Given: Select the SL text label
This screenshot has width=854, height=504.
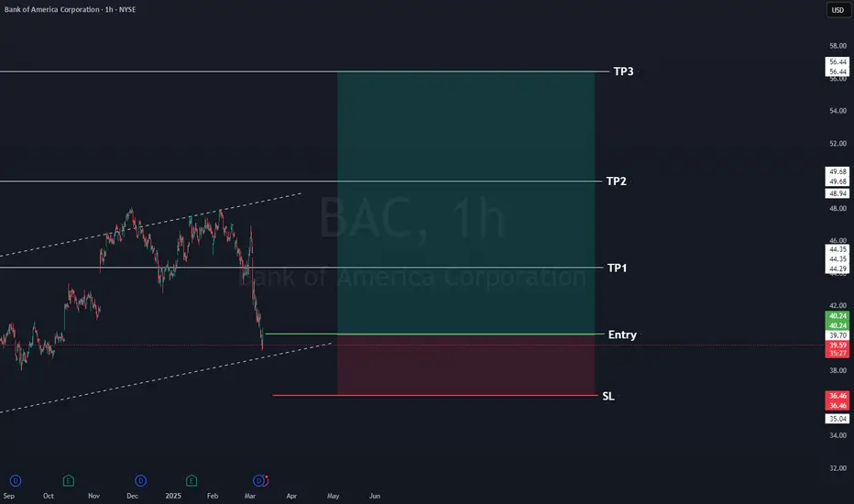Looking at the screenshot, I should [608, 396].
